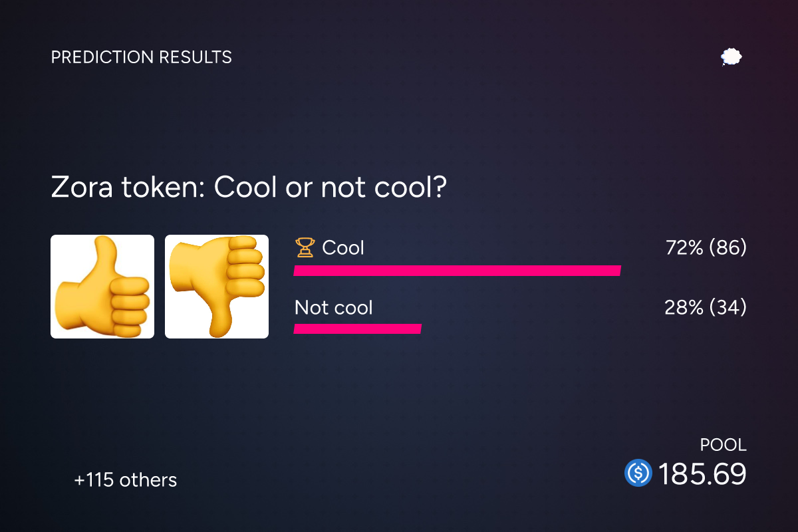
Task: Choose the Cool option label
Action: pos(343,248)
